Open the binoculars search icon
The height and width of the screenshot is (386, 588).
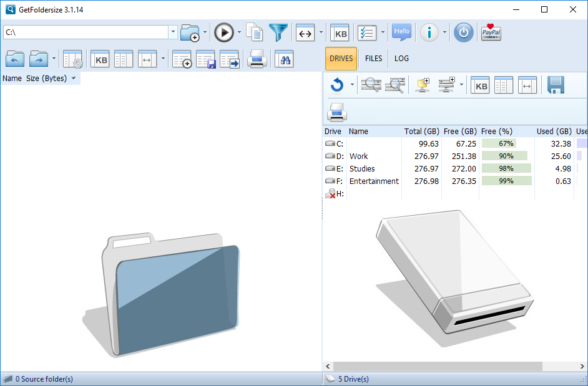coord(284,59)
